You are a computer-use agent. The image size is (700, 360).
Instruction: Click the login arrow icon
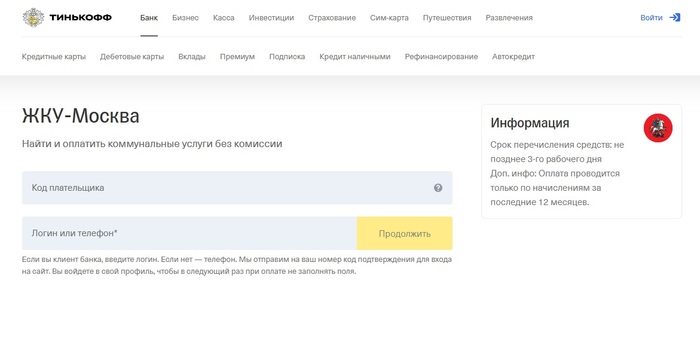click(675, 18)
